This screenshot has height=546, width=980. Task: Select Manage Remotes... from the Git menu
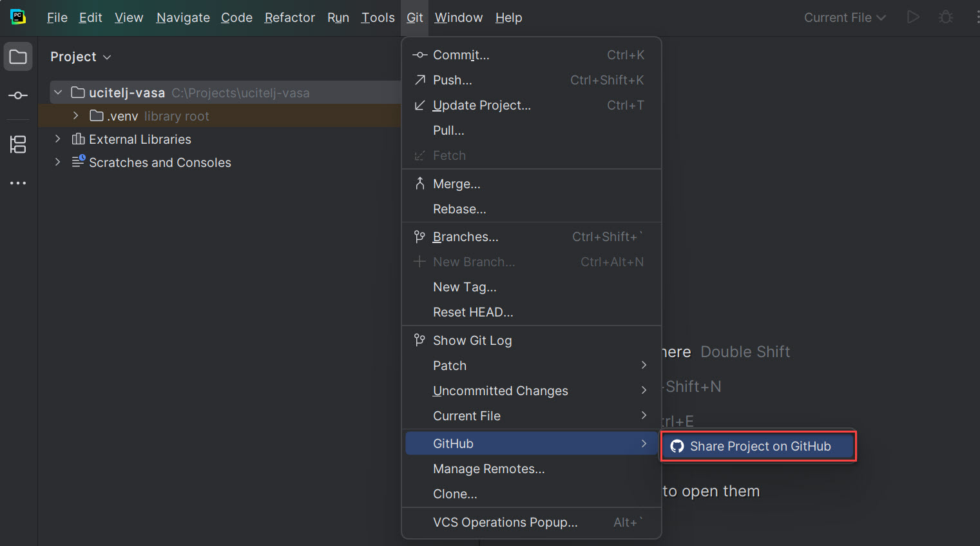coord(488,469)
